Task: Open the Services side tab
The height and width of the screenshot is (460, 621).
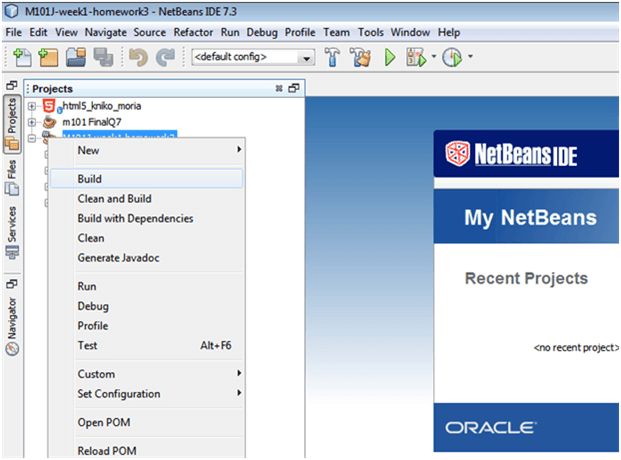Action: (x=12, y=233)
